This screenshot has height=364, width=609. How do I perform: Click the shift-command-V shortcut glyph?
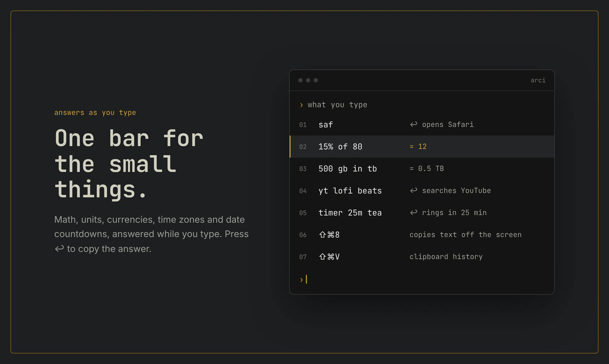pyautogui.click(x=329, y=257)
